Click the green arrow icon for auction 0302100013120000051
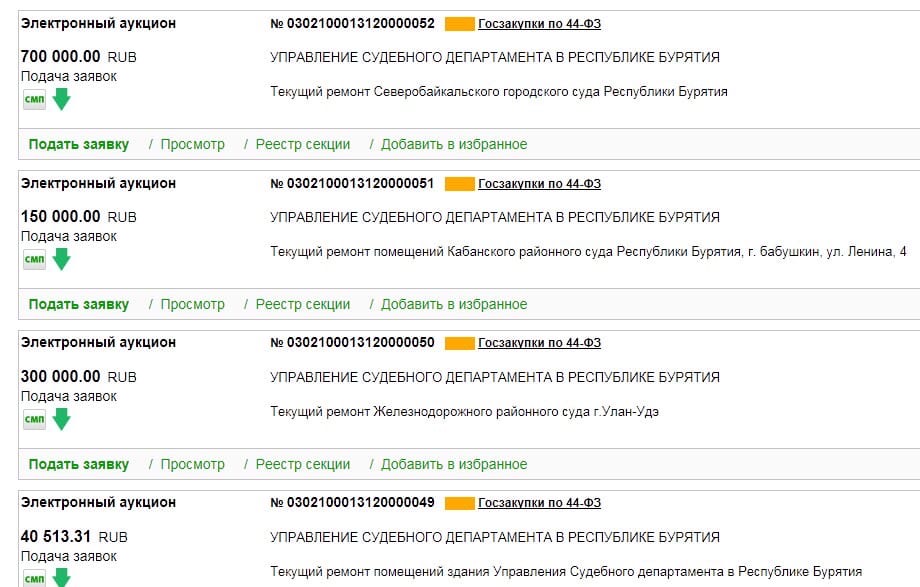 click(x=62, y=259)
